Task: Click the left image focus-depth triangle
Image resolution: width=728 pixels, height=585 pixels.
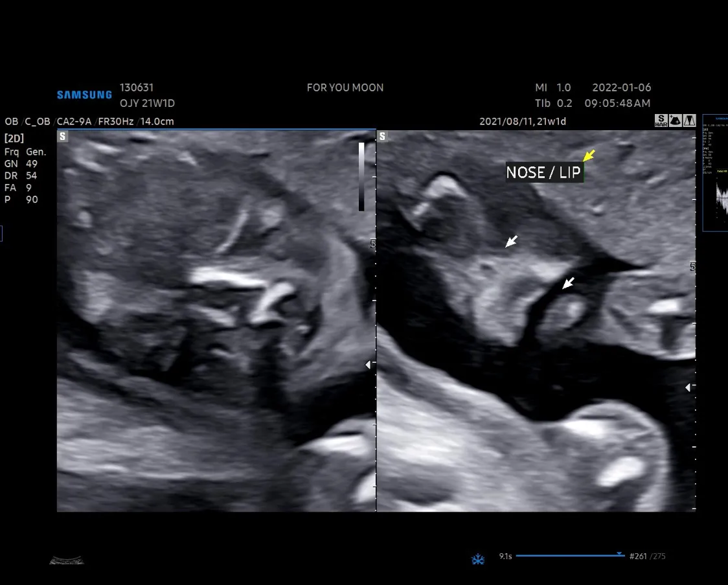Action: tap(368, 365)
